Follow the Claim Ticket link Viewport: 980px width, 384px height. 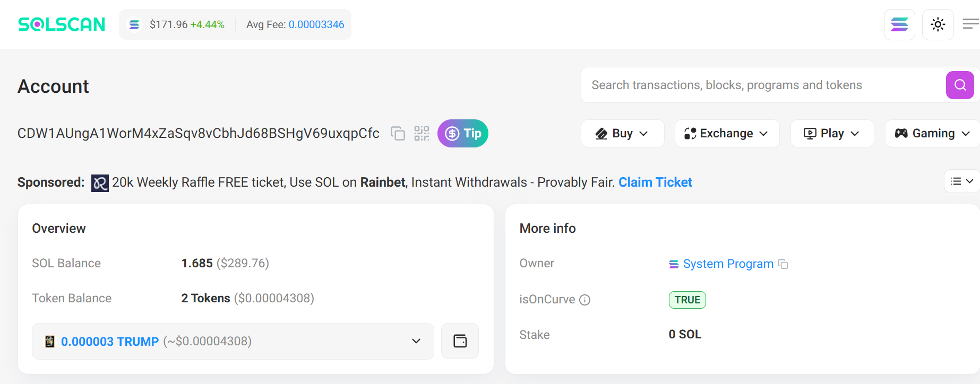point(655,182)
